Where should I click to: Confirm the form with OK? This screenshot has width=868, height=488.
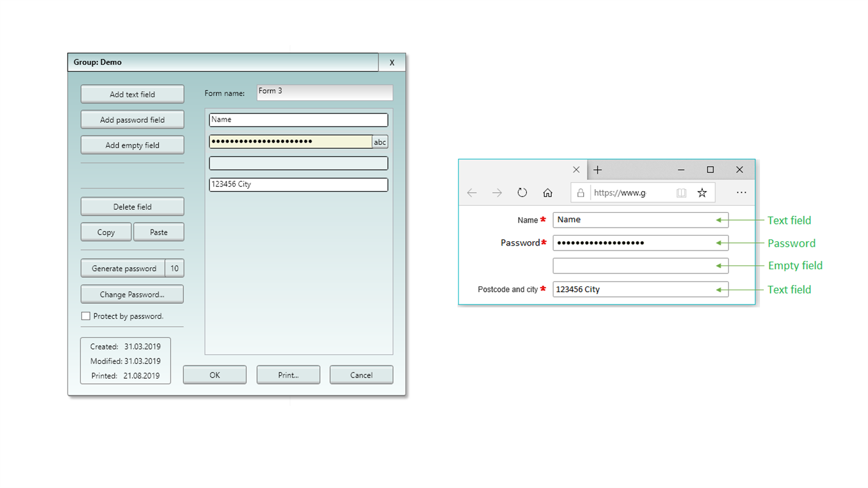click(x=214, y=375)
